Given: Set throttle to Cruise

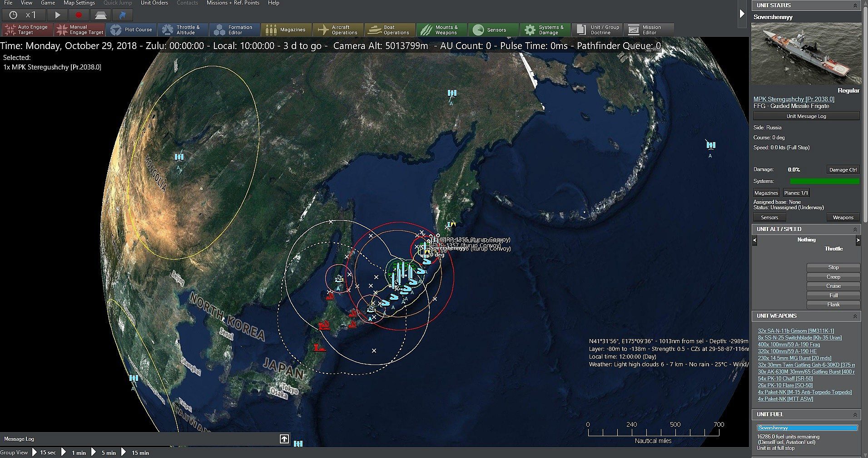Looking at the screenshot, I should pos(833,286).
